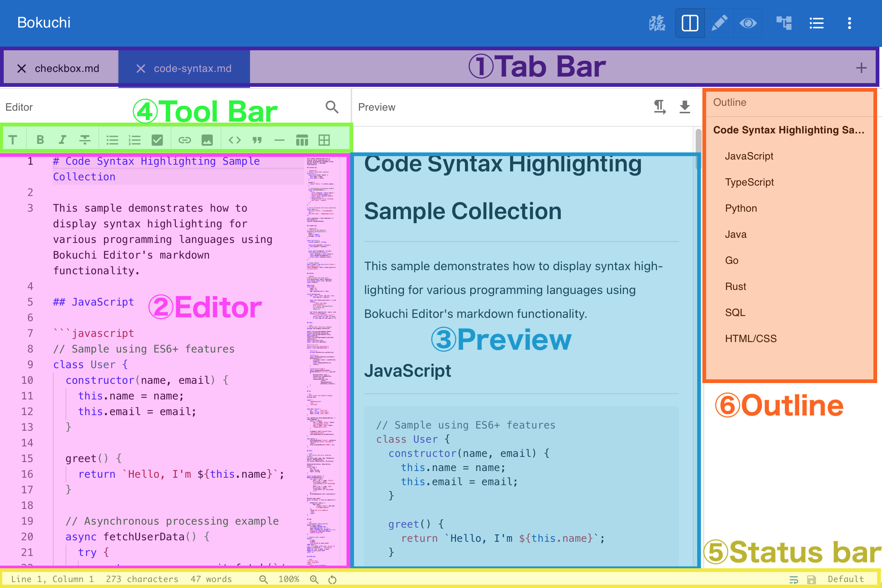882x588 pixels.
Task: Insert a numbered list
Action: pyautogui.click(x=134, y=140)
